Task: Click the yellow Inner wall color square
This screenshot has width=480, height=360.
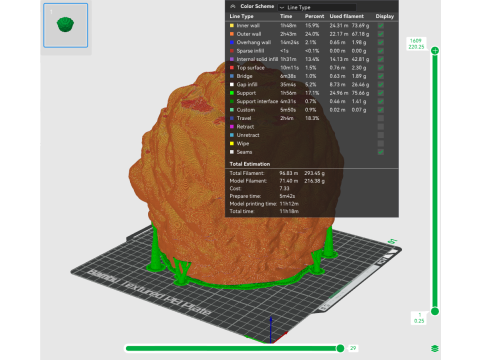Action: coord(232,25)
